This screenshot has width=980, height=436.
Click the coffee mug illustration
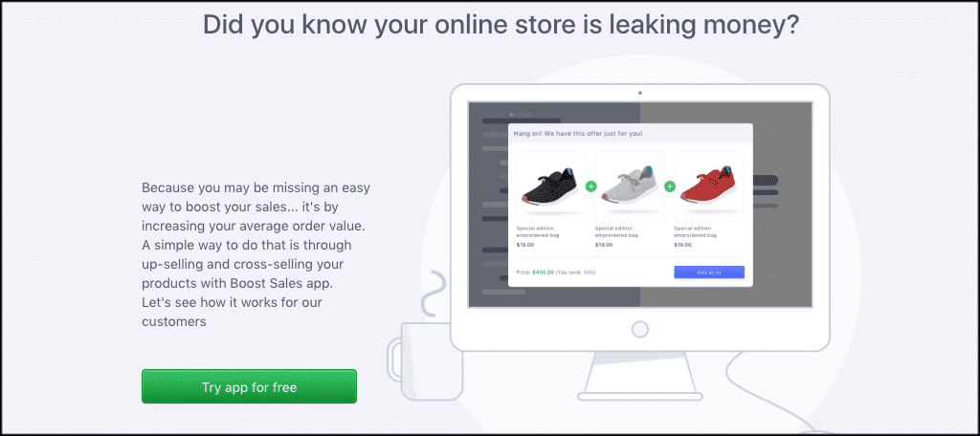426,360
